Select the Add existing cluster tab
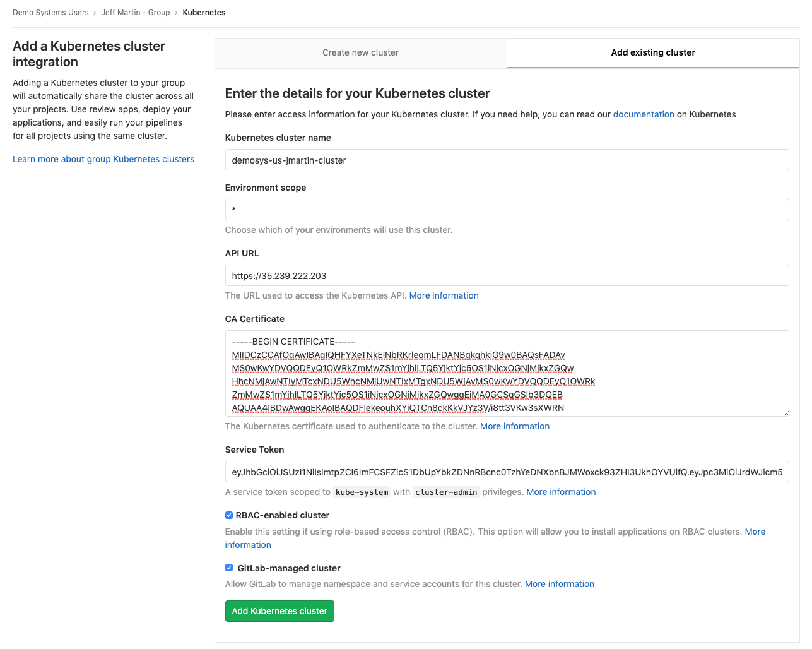The height and width of the screenshot is (649, 812). click(x=653, y=52)
